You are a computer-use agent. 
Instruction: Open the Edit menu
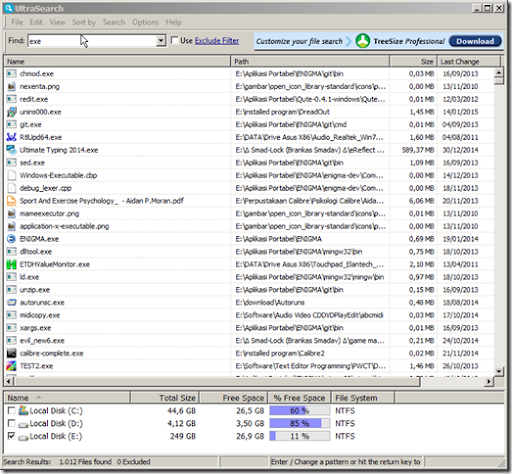(x=36, y=22)
